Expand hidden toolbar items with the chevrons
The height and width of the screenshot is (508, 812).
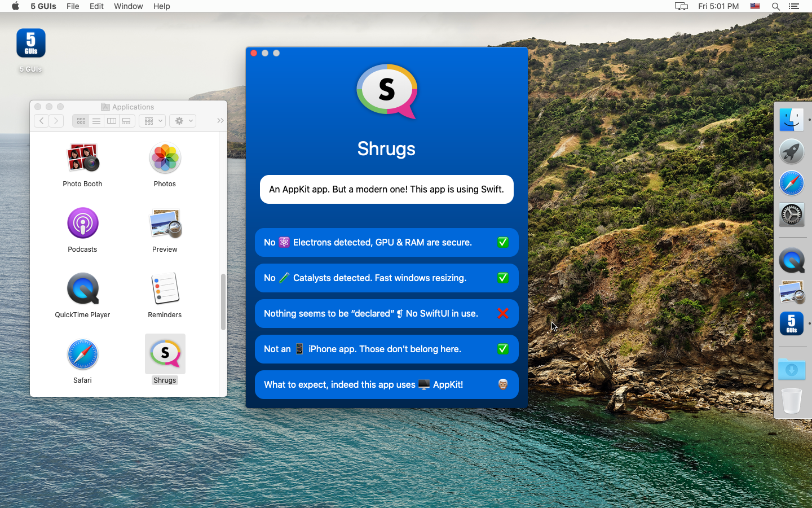[220, 120]
